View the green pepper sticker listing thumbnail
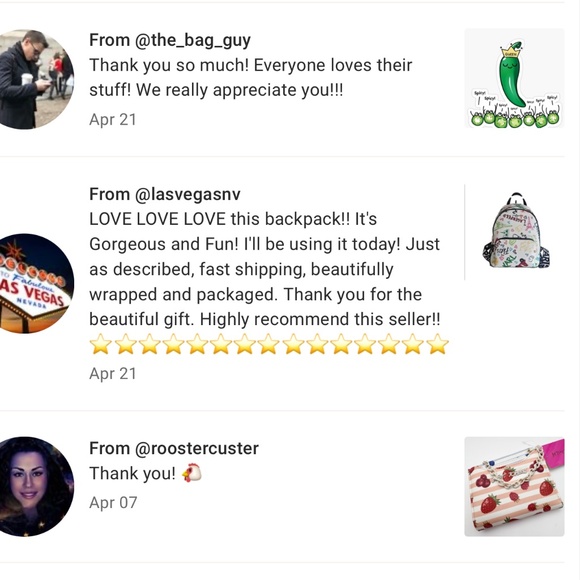Viewport: 580px width, 580px height. coord(514,78)
